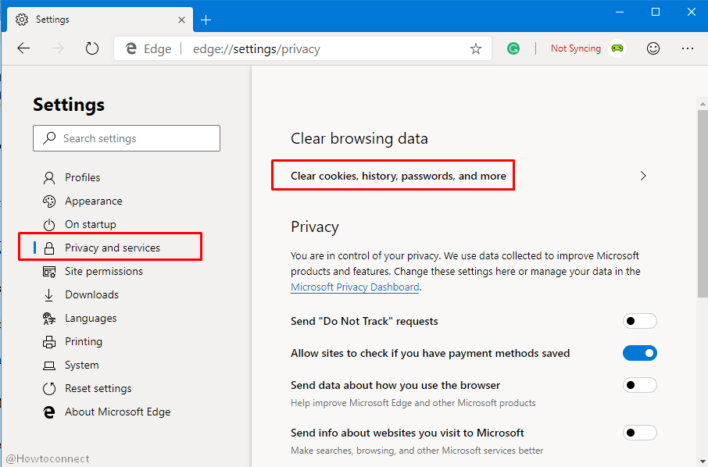Click the forward navigation arrow
Image resolution: width=708 pixels, height=467 pixels.
tap(57, 48)
